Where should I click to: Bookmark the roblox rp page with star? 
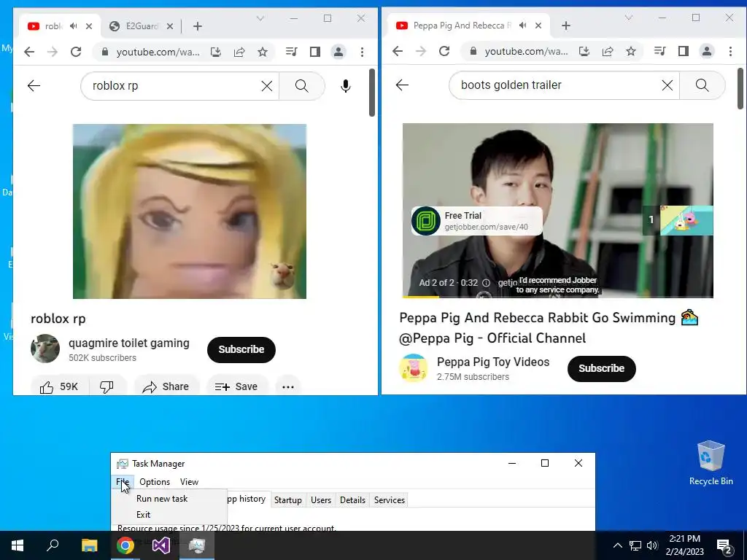pyautogui.click(x=263, y=52)
